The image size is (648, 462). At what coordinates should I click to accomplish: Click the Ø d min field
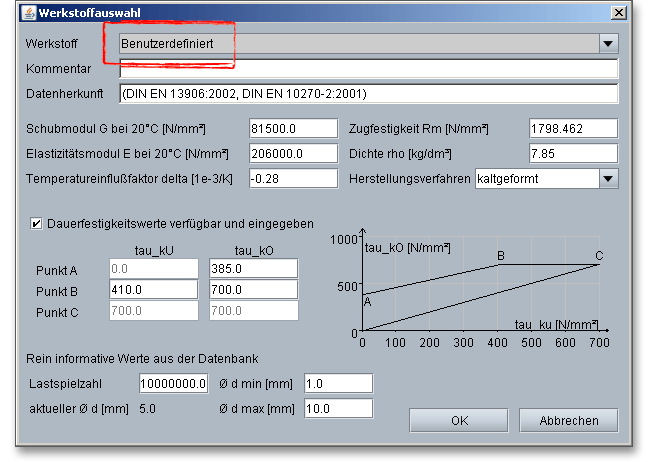click(x=336, y=383)
